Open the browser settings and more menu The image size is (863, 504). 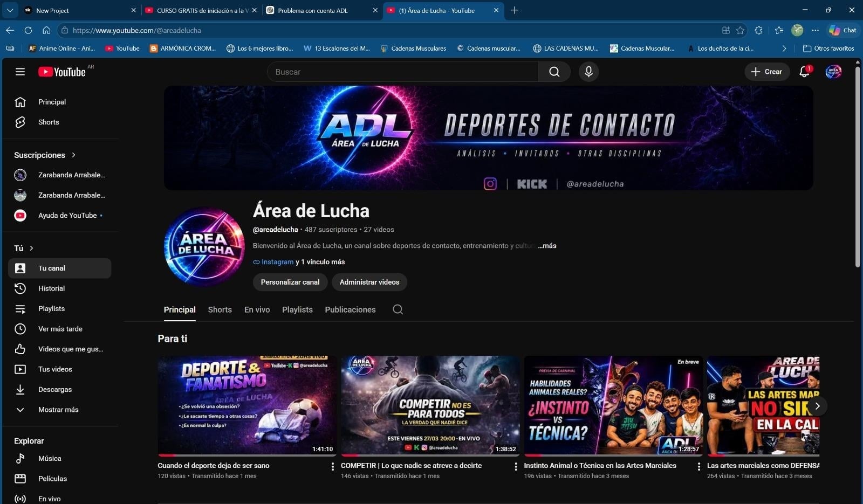[x=816, y=30]
